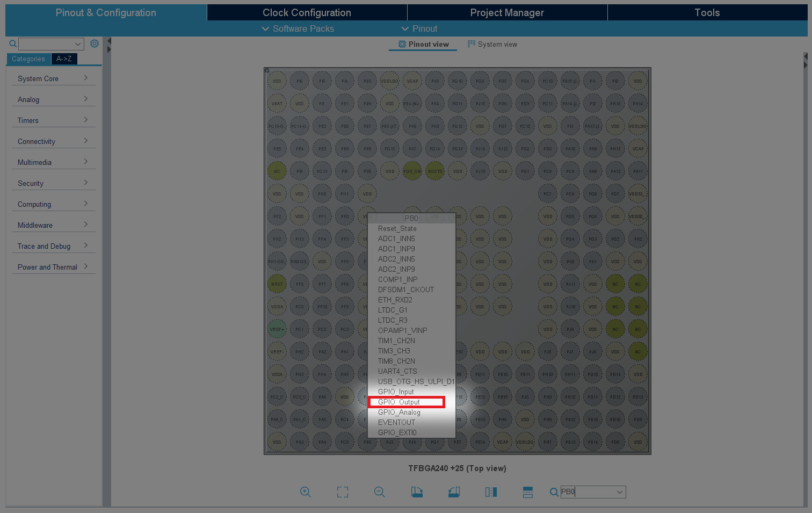The image size is (812, 513).
Task: Expand the Connectivity category
Action: click(53, 141)
